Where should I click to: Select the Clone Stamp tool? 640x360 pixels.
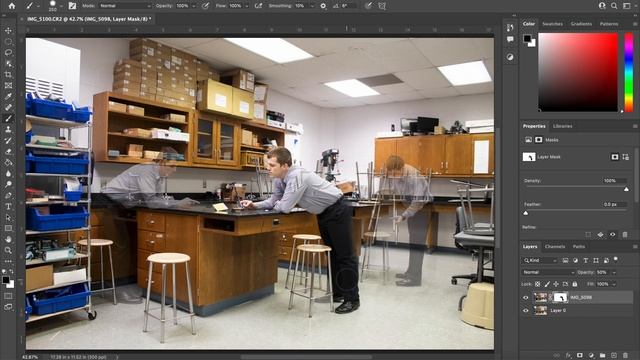(x=8, y=129)
